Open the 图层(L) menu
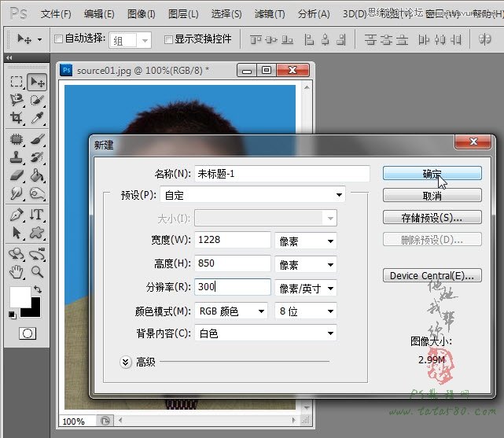This screenshot has height=438, width=504. pos(183,14)
